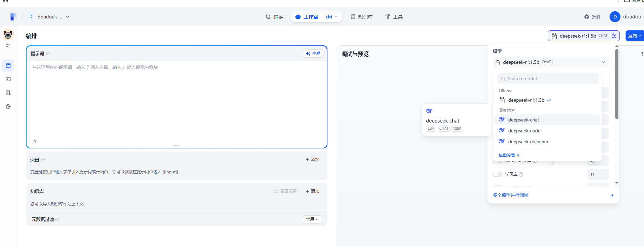The width and height of the screenshot is (644, 246).
Task: Expand the dd app chevron in header
Action: tap(336, 17)
